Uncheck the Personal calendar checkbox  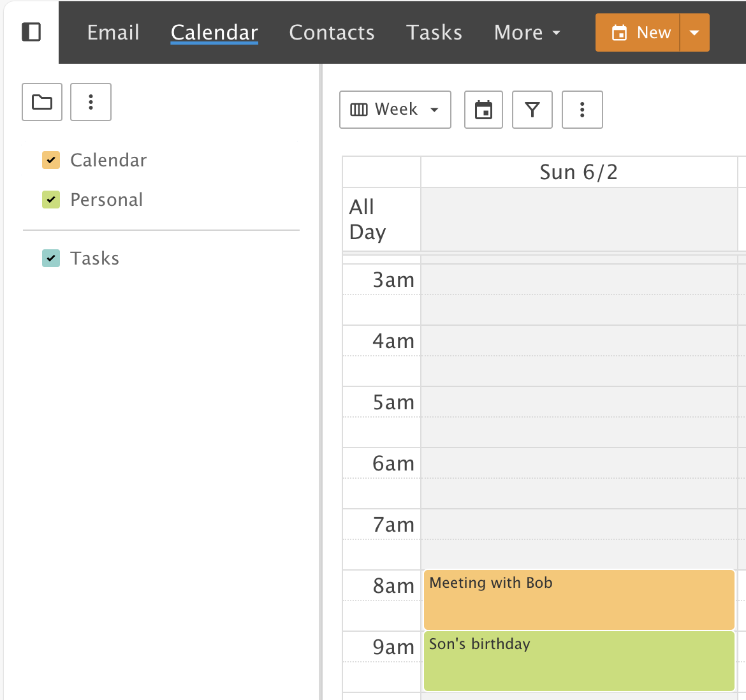[x=51, y=200]
